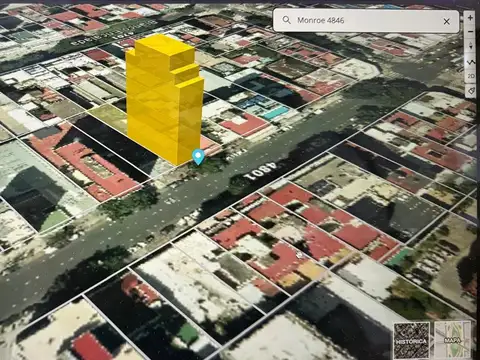480x360 pixels.
Task: Zoom out with the minus button
Action: (470, 32)
